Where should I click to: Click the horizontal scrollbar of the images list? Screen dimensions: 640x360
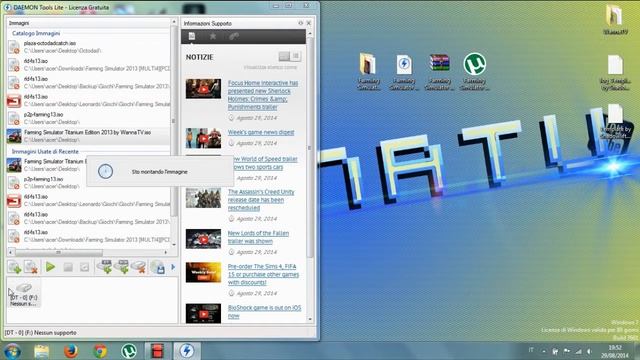coord(59,253)
